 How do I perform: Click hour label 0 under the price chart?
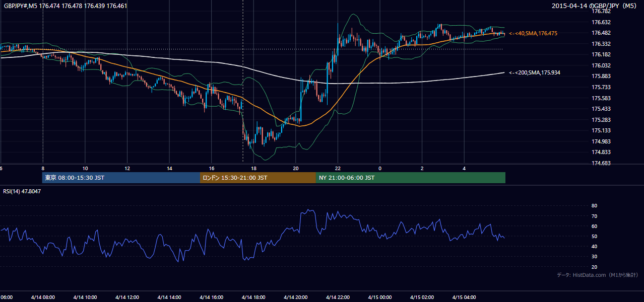(x=380, y=168)
